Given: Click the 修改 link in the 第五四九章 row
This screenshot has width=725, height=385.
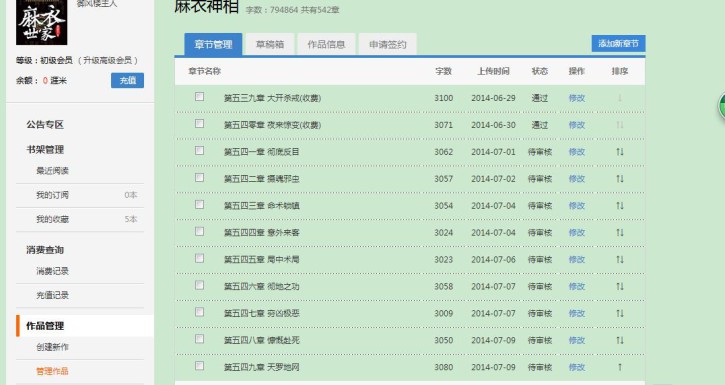Looking at the screenshot, I should [x=577, y=367].
